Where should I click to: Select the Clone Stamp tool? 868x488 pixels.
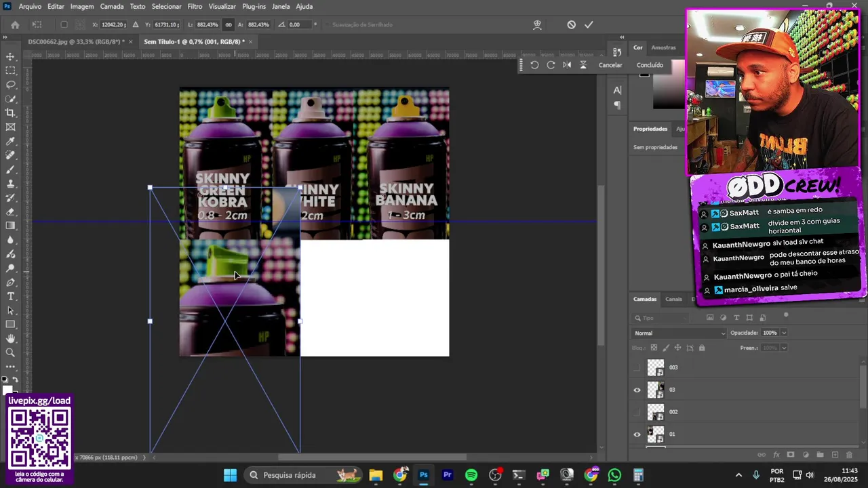tap(10, 184)
